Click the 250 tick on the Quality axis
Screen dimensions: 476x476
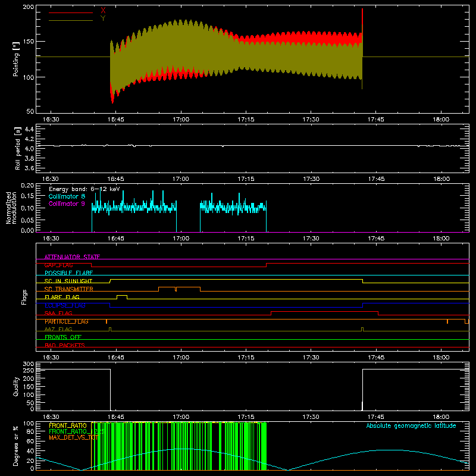click(x=29, y=371)
